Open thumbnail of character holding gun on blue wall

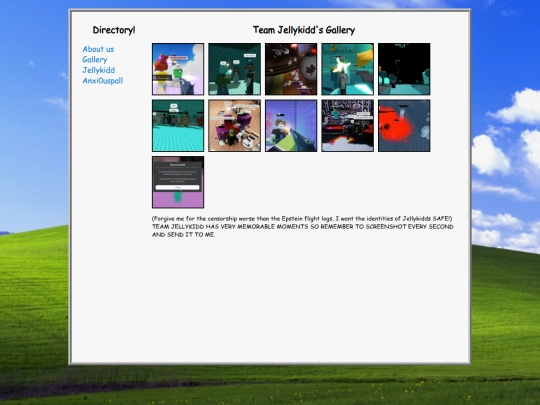[291, 125]
